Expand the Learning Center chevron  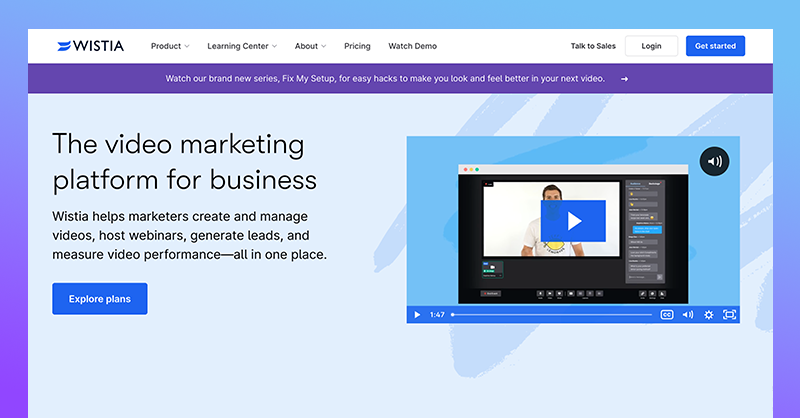click(274, 46)
